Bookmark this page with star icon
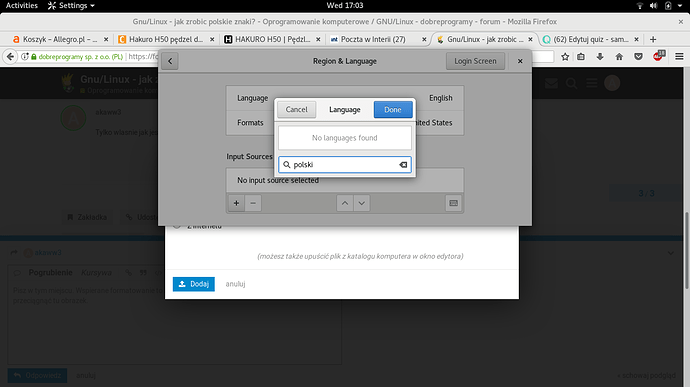This screenshot has height=387, width=690. pos(565,56)
